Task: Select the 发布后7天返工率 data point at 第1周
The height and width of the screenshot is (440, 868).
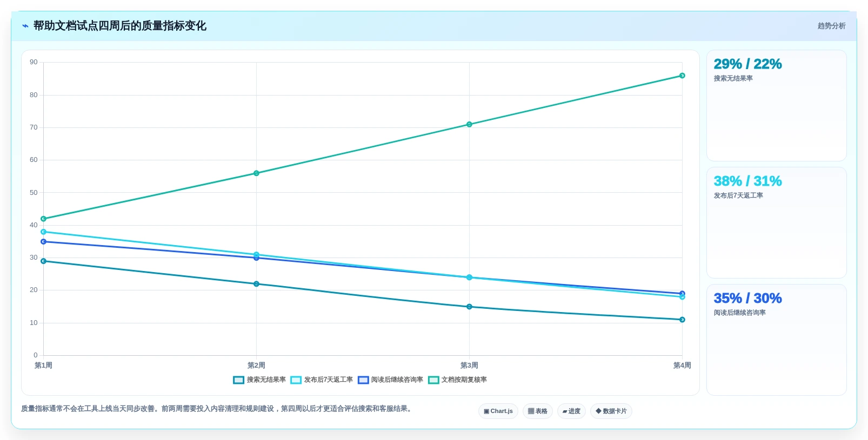Action: click(x=44, y=232)
